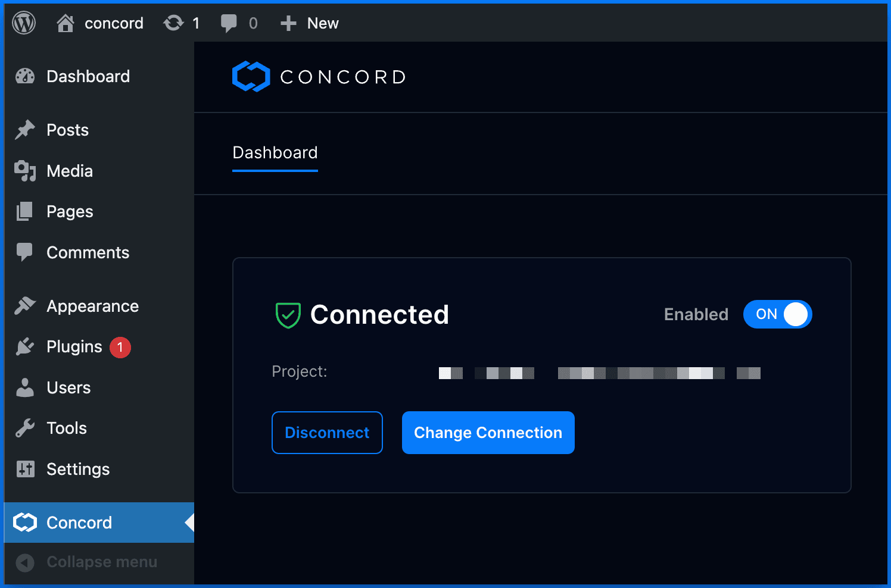Screen dimensions: 891x588
Task: Collapse the admin sidebar menu
Action: click(x=86, y=562)
